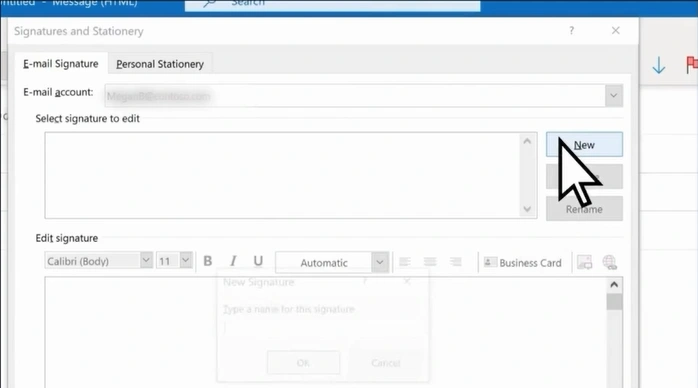Image resolution: width=698 pixels, height=388 pixels.
Task: Click the Rename signature button
Action: 584,209
